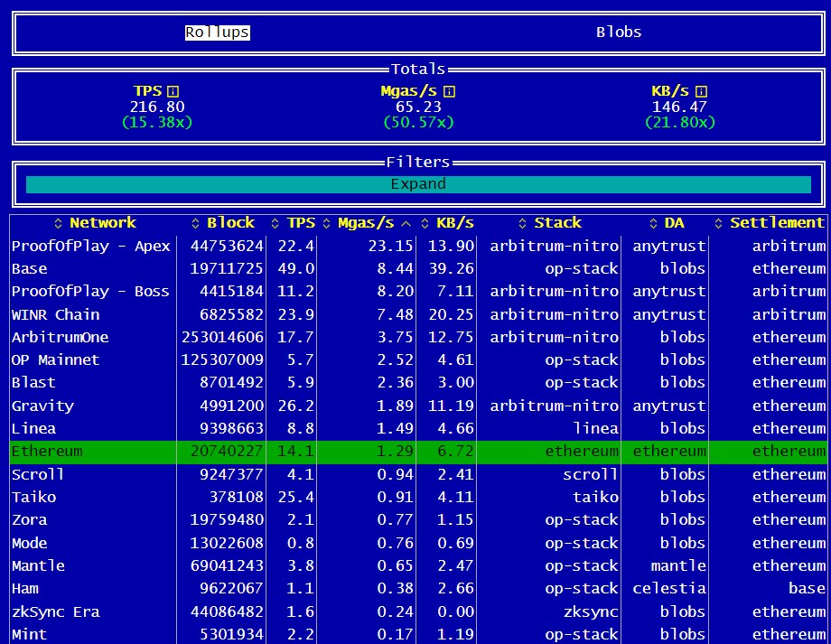Viewport: 831px width, 644px height.
Task: Click the Block column header
Action: [x=230, y=222]
